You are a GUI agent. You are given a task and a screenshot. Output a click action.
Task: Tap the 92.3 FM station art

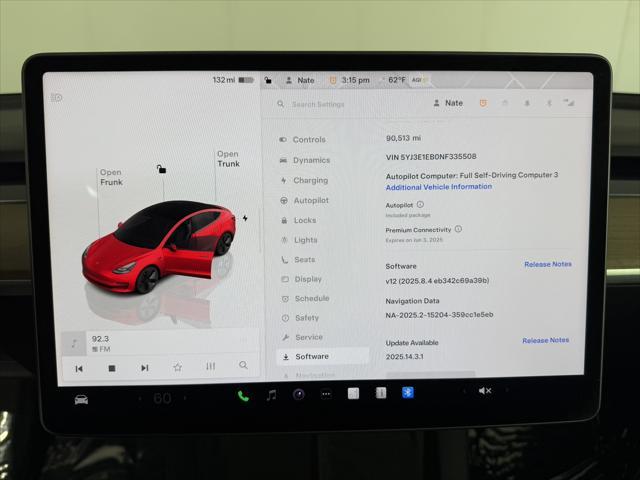(74, 344)
